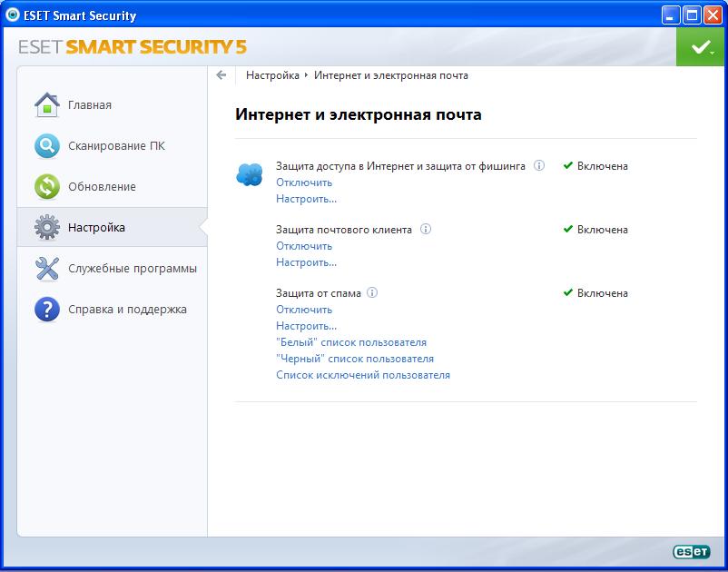This screenshot has width=728, height=572.
Task: Click the Служебные программы tools icon
Action: (x=47, y=269)
